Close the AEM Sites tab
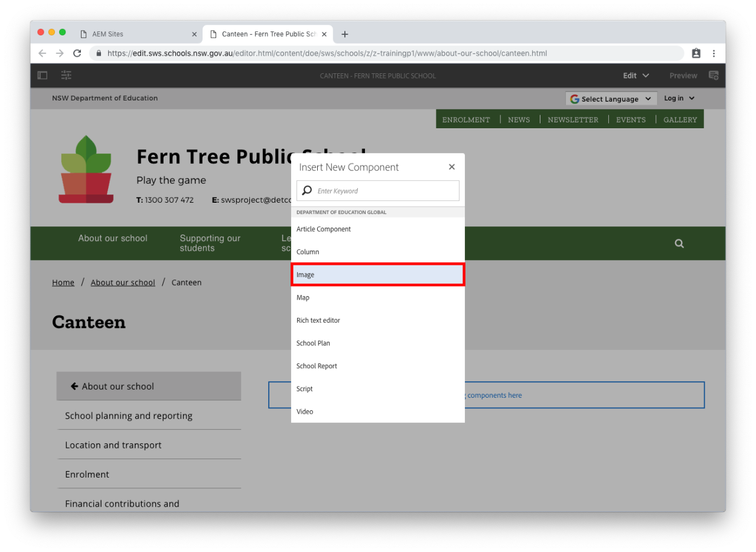 194,34
